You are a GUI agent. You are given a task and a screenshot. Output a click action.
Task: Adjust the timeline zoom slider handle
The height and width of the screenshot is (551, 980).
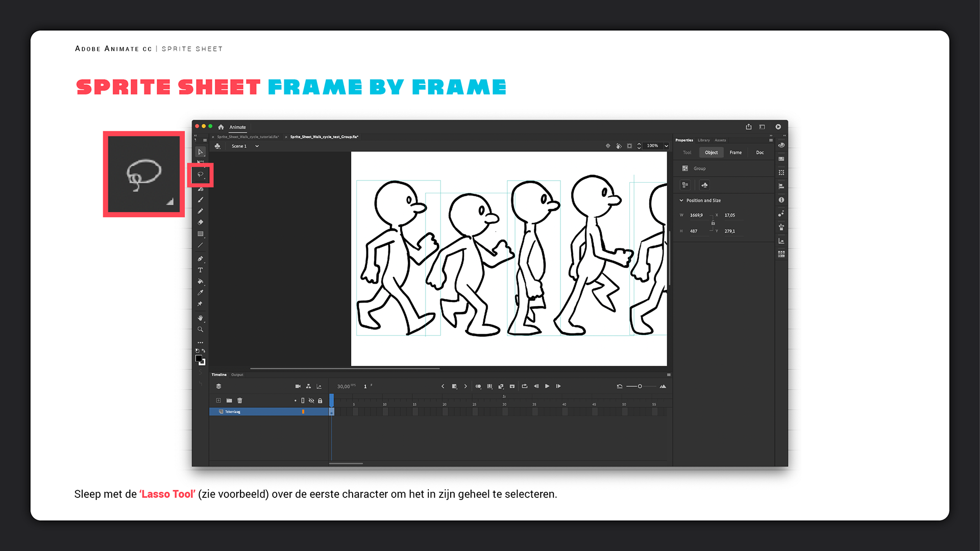640,386
